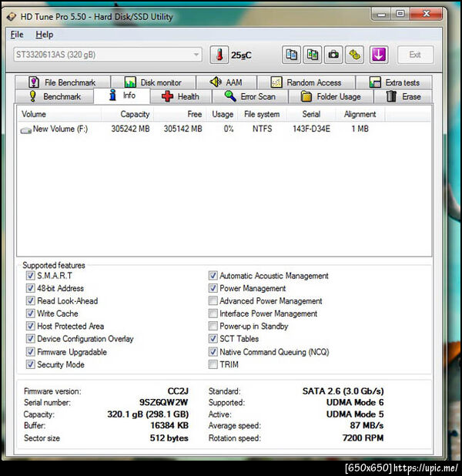Toggle the Write Cache checkbox
This screenshot has width=462, height=476.
click(x=30, y=313)
